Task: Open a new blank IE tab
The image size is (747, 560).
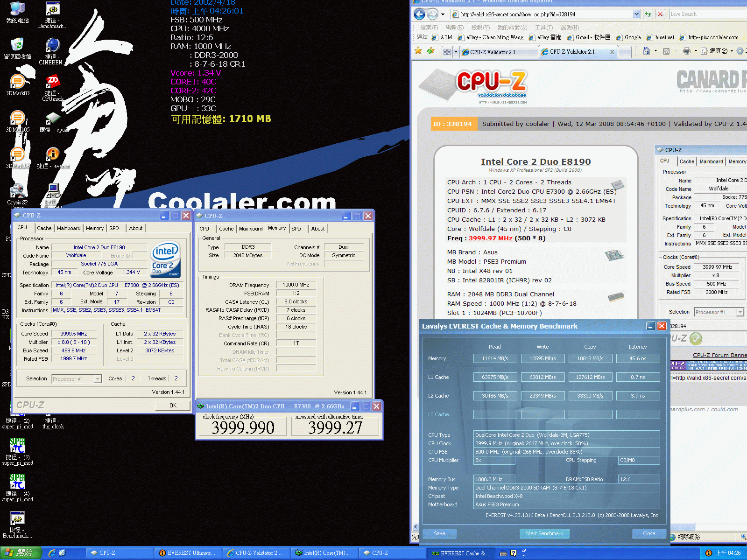Action: (x=624, y=52)
